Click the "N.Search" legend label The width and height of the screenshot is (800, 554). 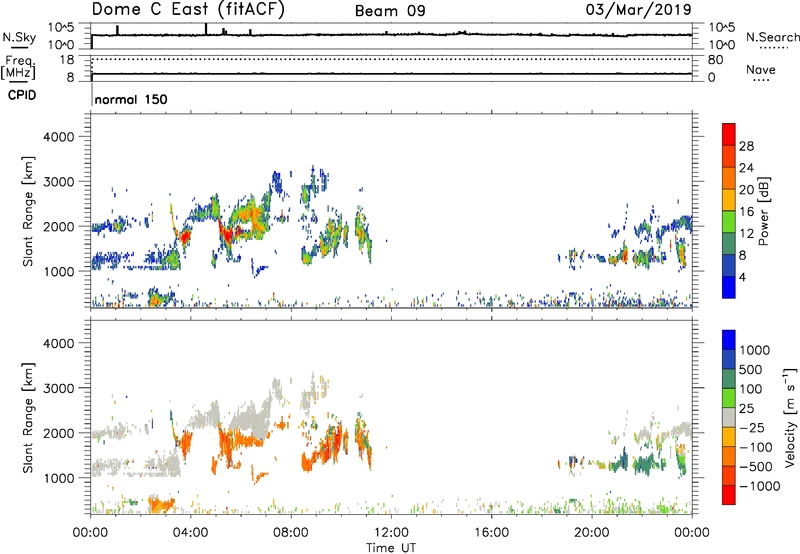tap(772, 37)
